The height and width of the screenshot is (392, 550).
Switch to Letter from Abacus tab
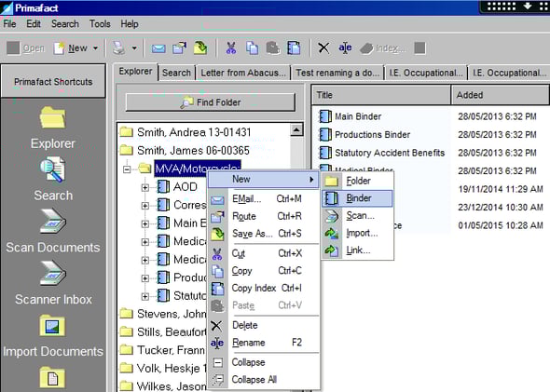[x=243, y=73]
